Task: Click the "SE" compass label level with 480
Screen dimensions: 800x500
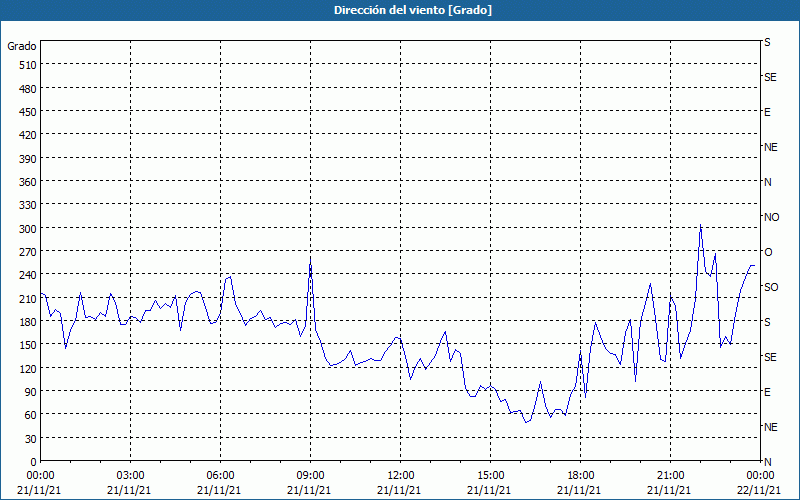Action: point(770,78)
